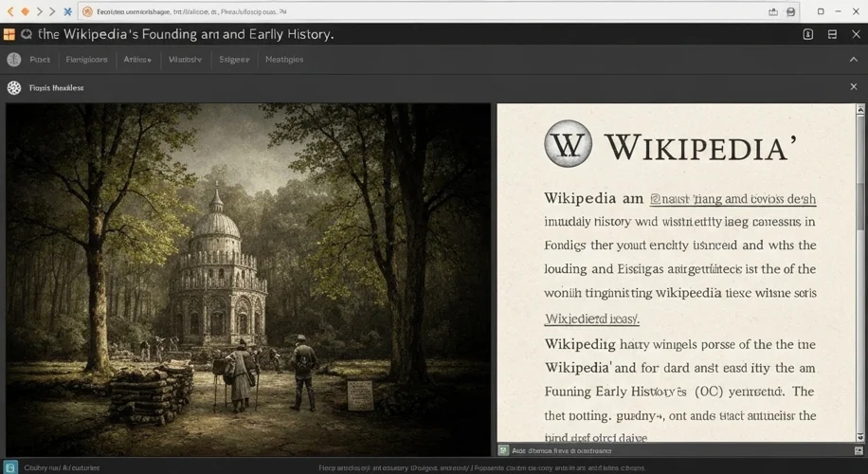This screenshot has width=868, height=474.
Task: Open the Sjigeer tab
Action: coord(234,59)
